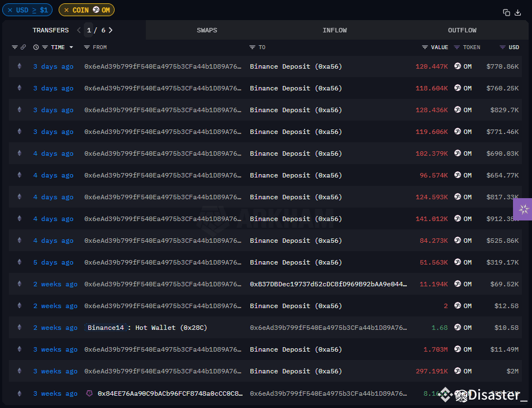Open the transaction timestamp for 1.703M OM transfer

[x=55, y=349]
